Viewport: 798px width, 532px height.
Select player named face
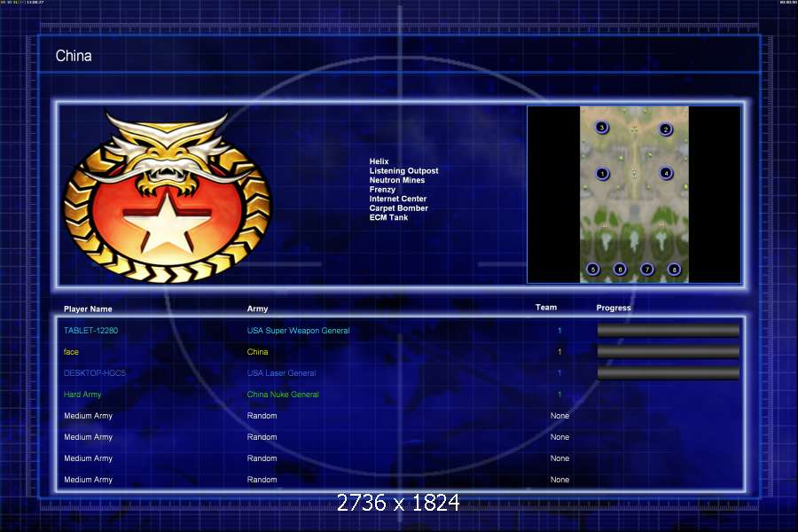point(71,352)
